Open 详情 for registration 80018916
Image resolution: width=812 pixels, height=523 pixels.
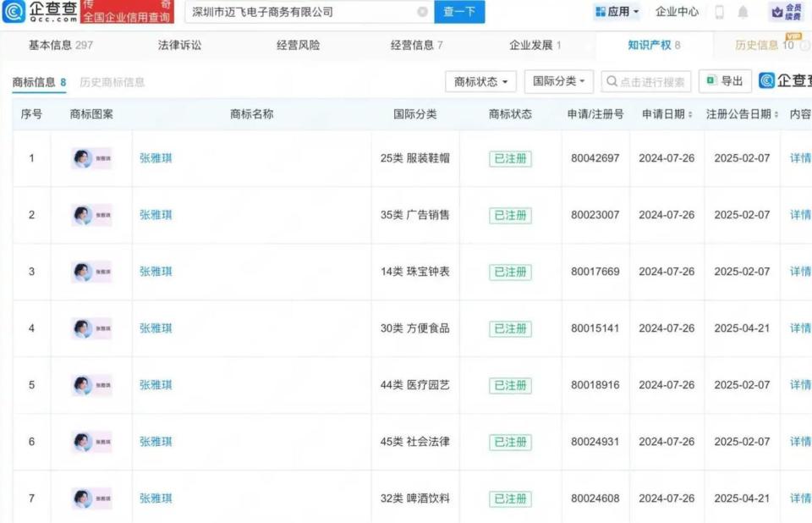(801, 384)
